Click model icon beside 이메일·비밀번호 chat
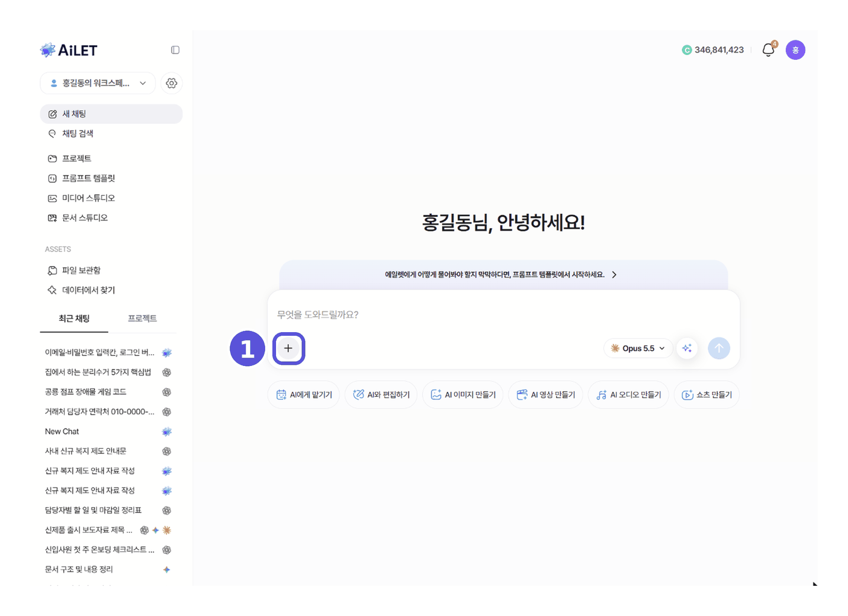 (167, 353)
